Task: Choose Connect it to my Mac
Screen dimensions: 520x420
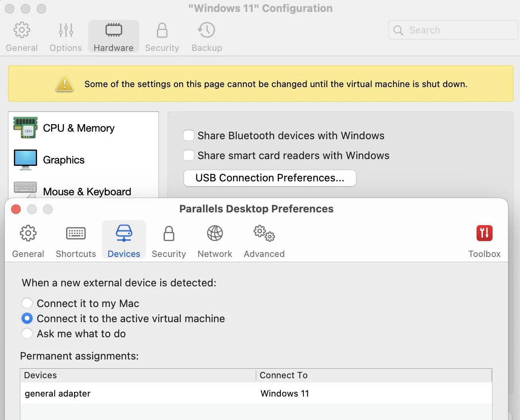Action: pyautogui.click(x=27, y=303)
